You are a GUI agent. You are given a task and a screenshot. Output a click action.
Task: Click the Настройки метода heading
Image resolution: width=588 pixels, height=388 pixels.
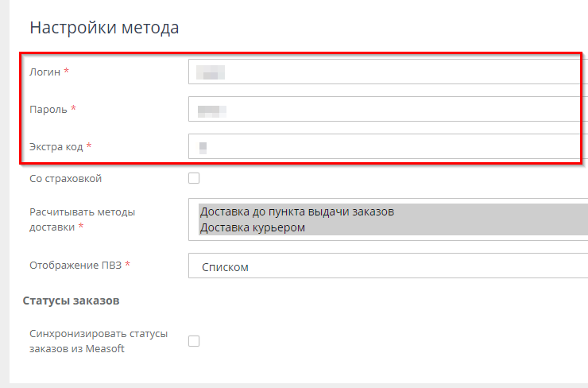pos(104,28)
